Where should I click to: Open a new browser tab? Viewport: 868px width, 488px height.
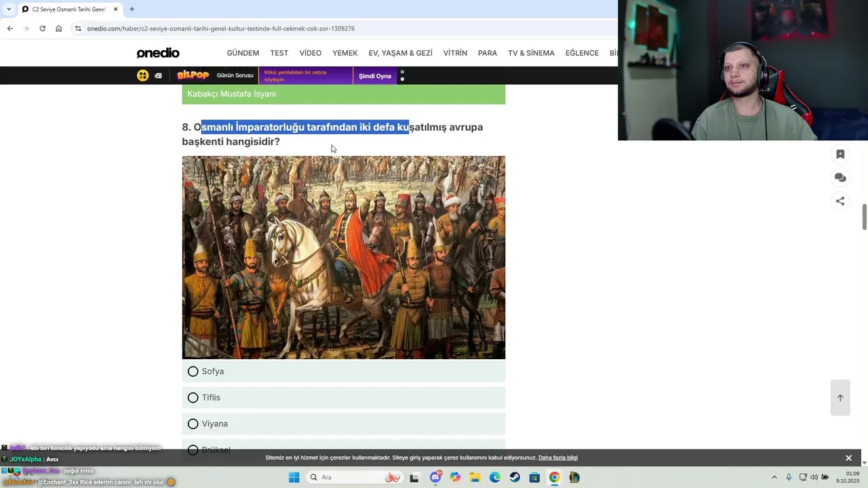(x=132, y=9)
